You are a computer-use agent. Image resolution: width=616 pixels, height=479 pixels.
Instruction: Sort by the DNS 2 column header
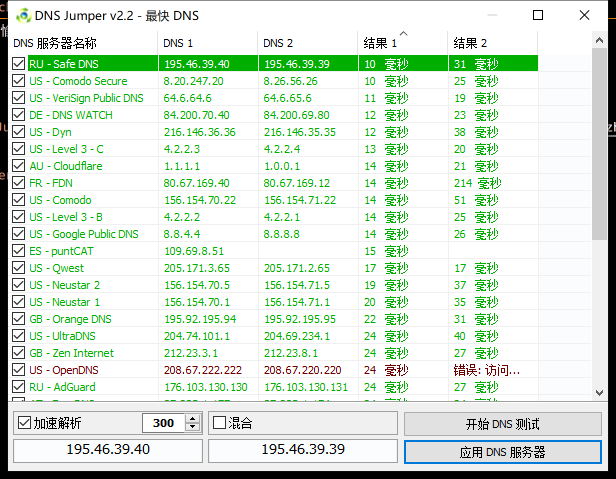click(x=308, y=43)
